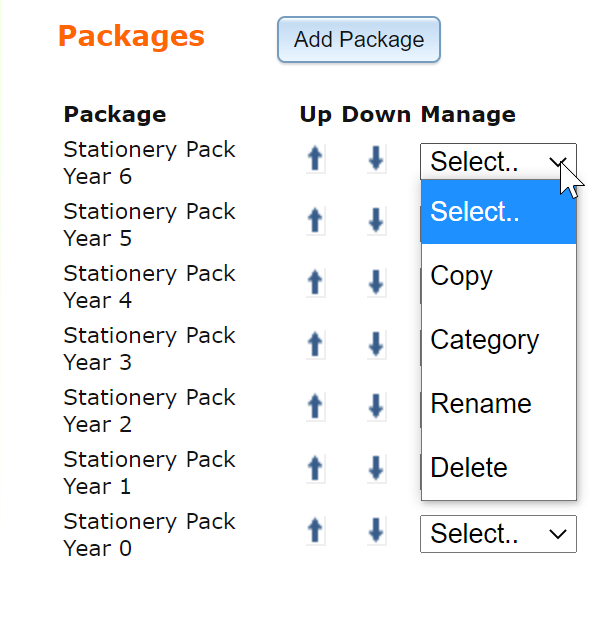Move Stationery Pack Year 0 up
Image resolution: width=597 pixels, height=624 pixels.
(x=316, y=531)
